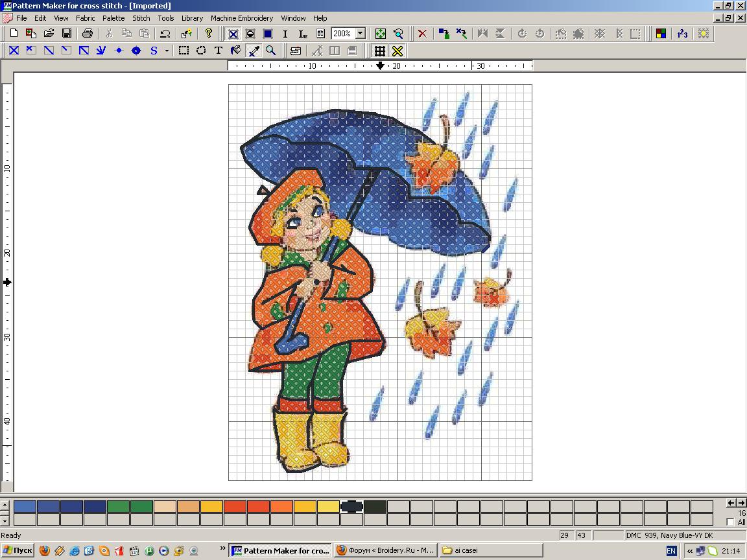The height and width of the screenshot is (560, 747).
Task: Select the Bead tool
Action: tap(136, 51)
